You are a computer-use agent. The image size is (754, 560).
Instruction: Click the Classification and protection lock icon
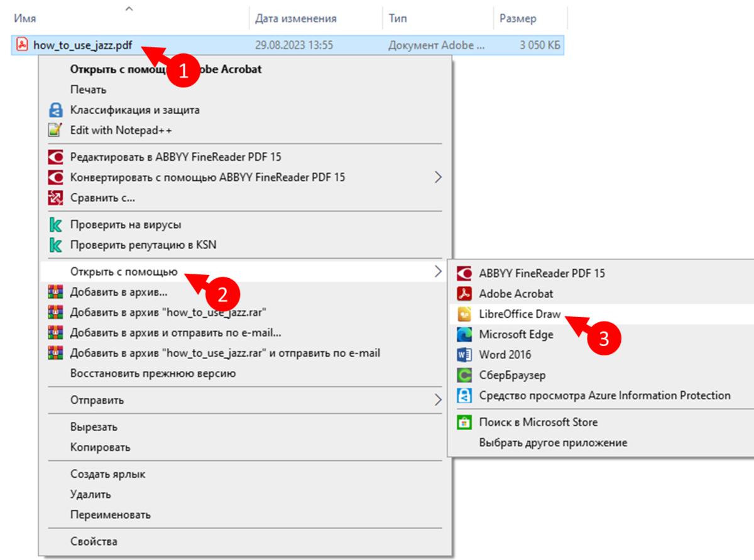coord(56,110)
